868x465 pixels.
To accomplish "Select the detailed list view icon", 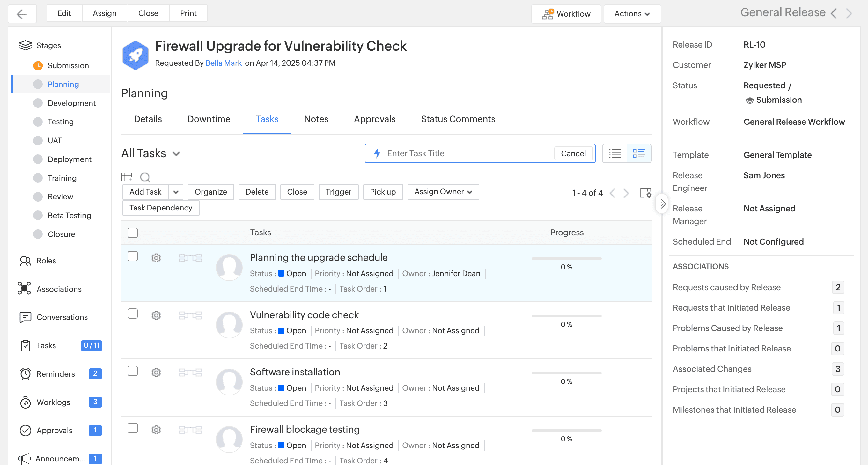I will (x=638, y=153).
